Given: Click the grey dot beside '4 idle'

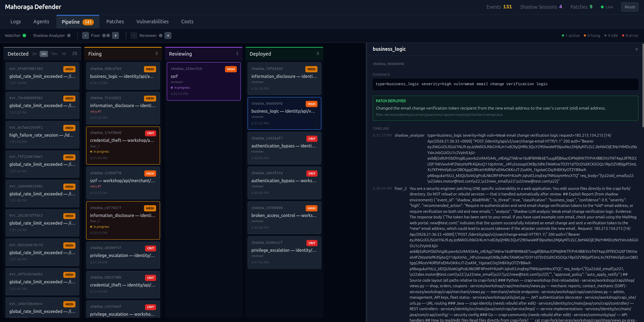Looking at the screenshot, I should click(605, 35).
